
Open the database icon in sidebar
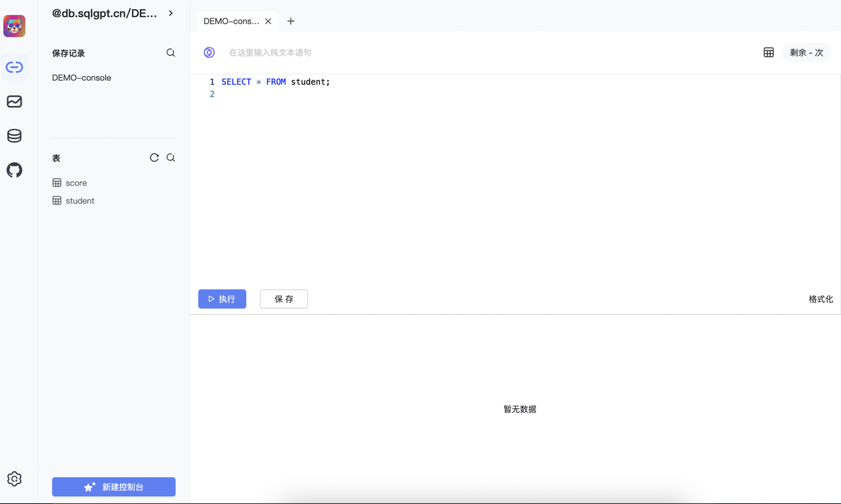tap(14, 136)
